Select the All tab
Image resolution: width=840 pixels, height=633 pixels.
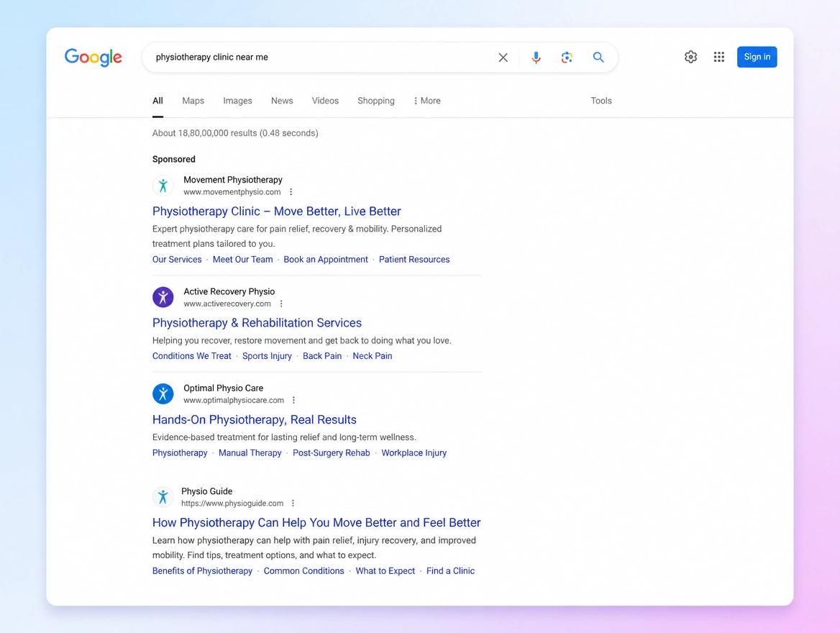[157, 101]
